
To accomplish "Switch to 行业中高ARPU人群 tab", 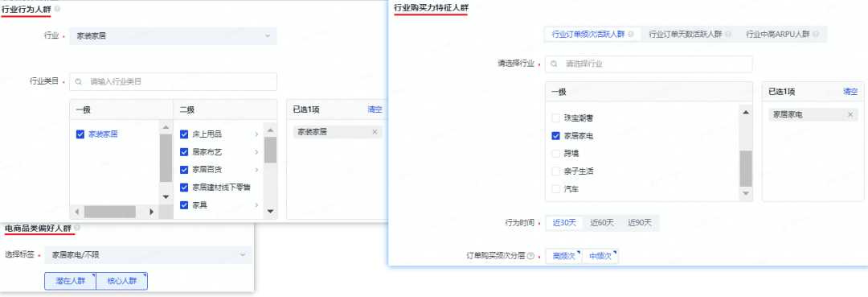I will click(x=783, y=35).
